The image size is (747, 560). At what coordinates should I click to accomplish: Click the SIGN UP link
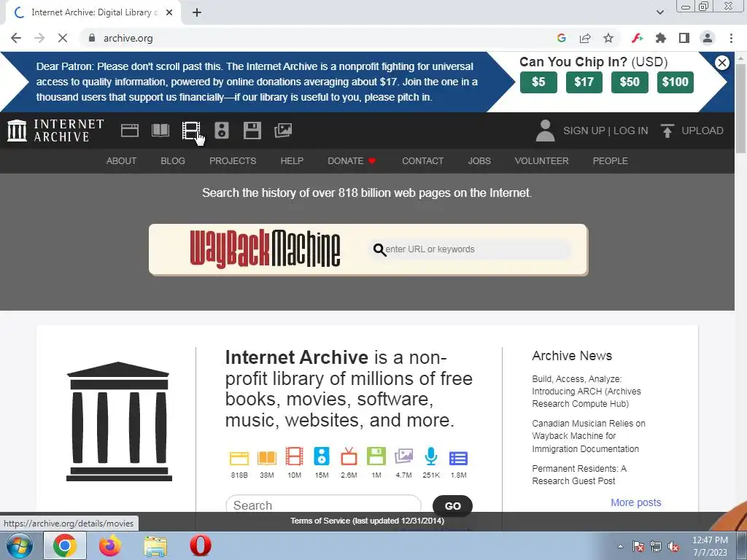tap(584, 131)
